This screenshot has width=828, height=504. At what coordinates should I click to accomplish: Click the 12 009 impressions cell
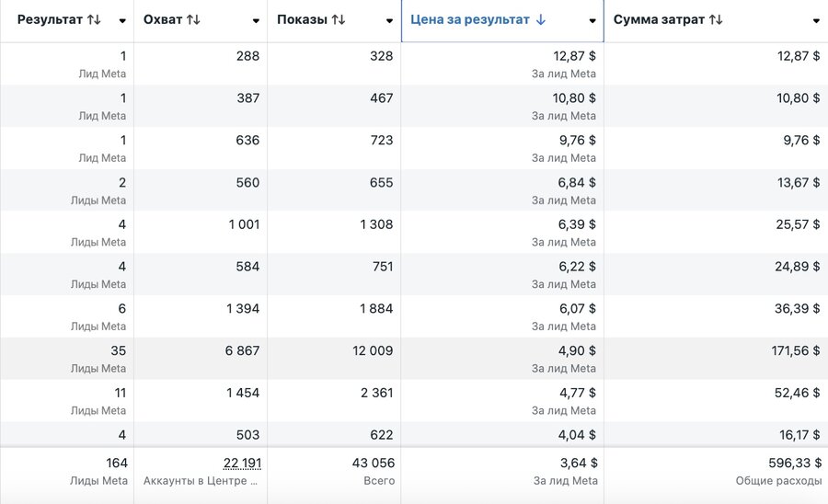point(334,359)
